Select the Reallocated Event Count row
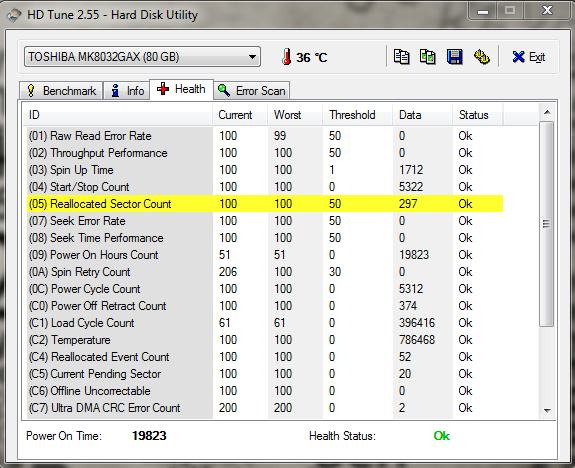575x468 pixels. [265, 357]
